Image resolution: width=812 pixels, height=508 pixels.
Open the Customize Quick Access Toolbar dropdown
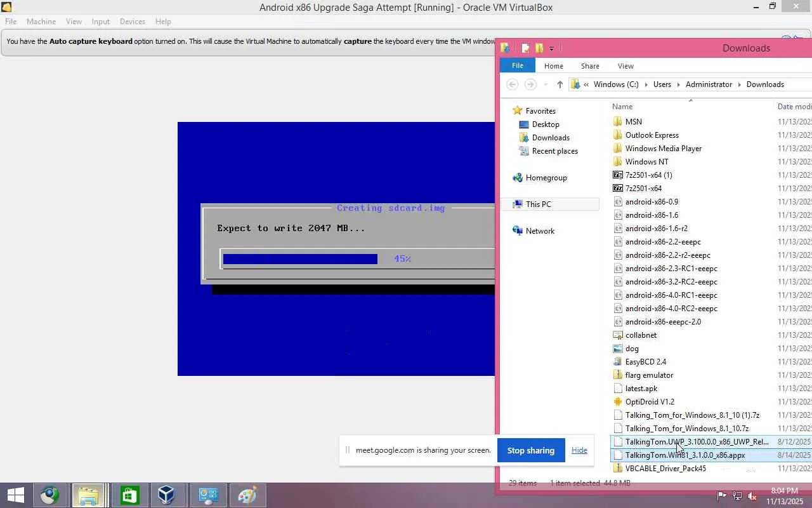click(551, 48)
